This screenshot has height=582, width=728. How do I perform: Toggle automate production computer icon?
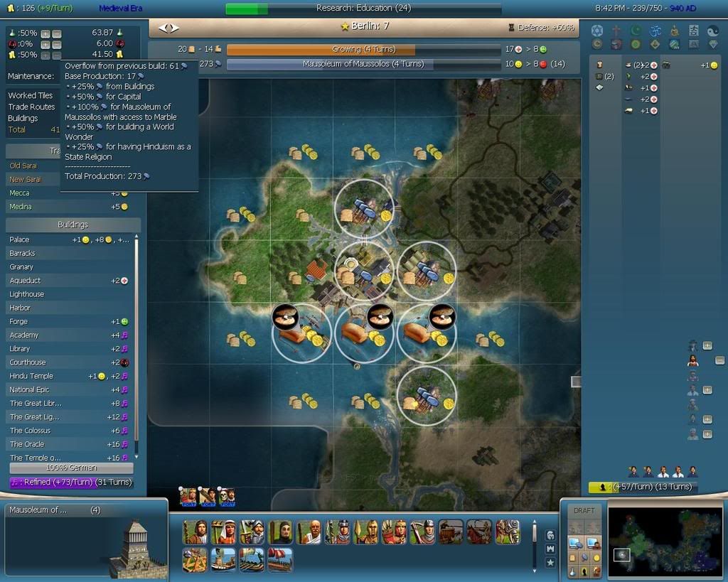576,542
